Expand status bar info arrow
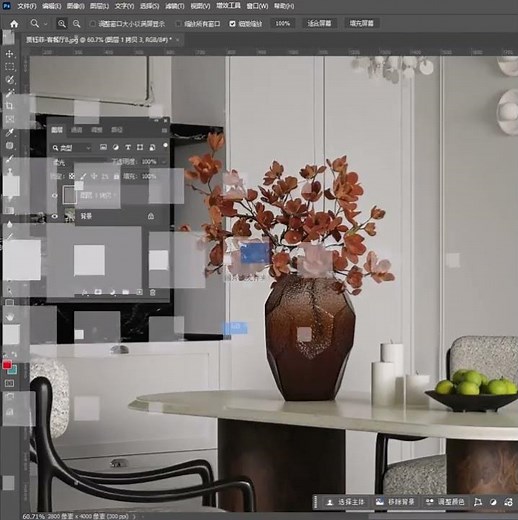This screenshot has width=518, height=520. point(134,516)
